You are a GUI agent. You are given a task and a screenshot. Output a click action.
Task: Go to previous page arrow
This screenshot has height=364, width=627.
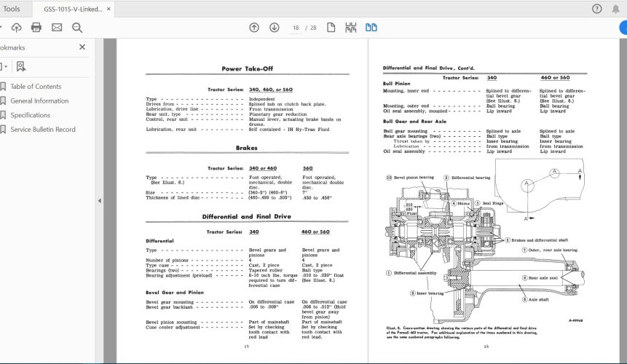coord(254,27)
